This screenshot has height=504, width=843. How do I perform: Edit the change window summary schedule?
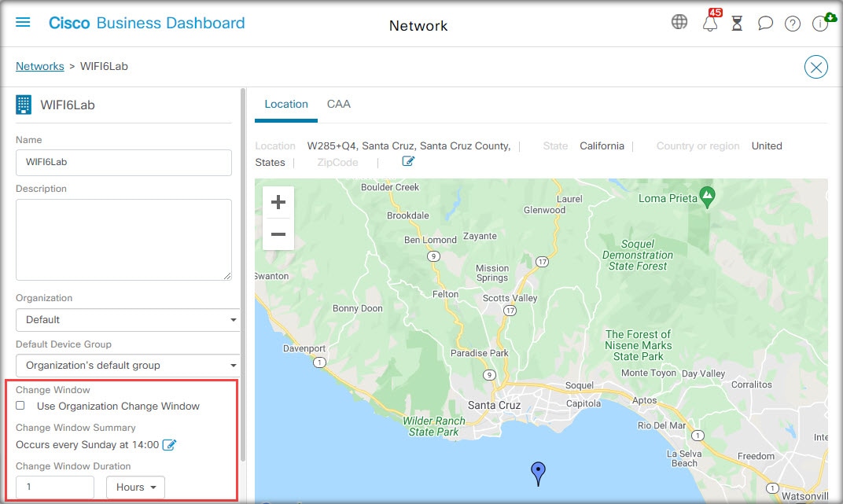(169, 444)
